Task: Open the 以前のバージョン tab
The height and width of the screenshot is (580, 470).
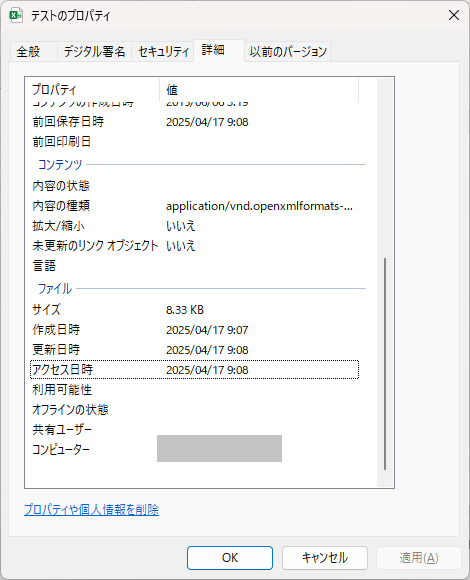Action: pos(288,51)
